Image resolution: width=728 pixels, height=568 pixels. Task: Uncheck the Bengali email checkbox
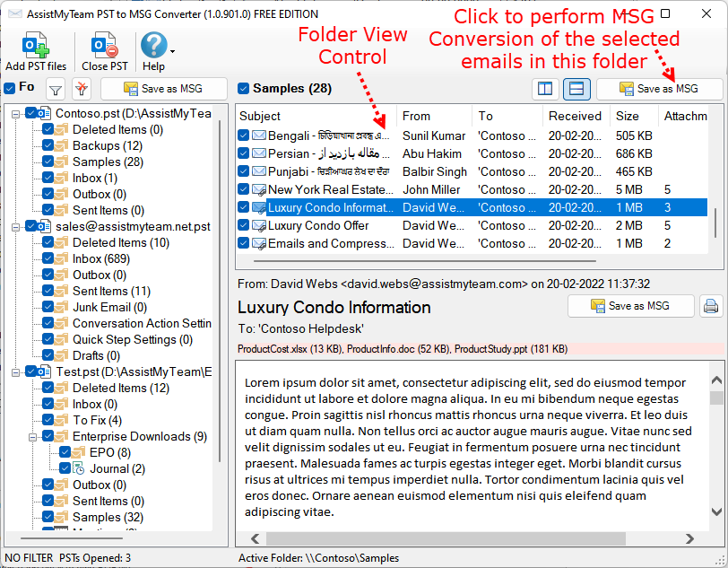(x=244, y=135)
